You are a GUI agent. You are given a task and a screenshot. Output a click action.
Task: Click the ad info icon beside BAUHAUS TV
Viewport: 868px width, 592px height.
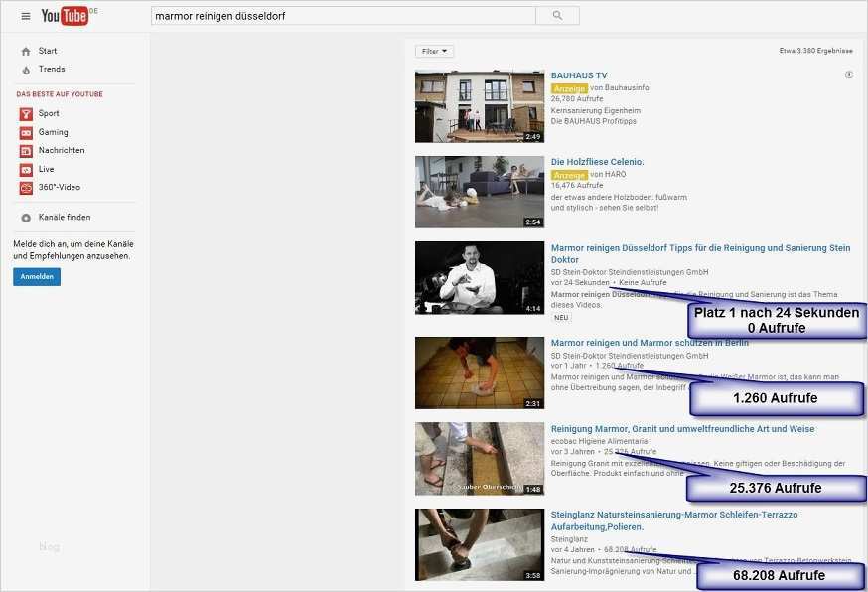pyautogui.click(x=848, y=74)
